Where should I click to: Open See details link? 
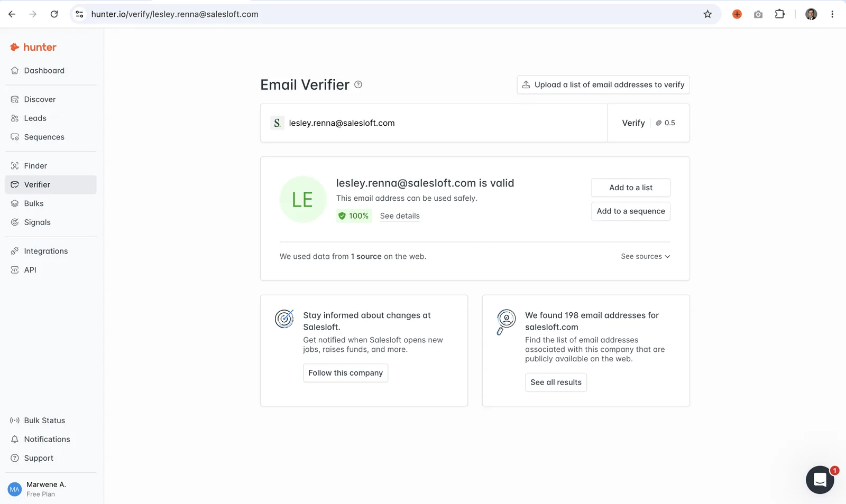point(400,216)
